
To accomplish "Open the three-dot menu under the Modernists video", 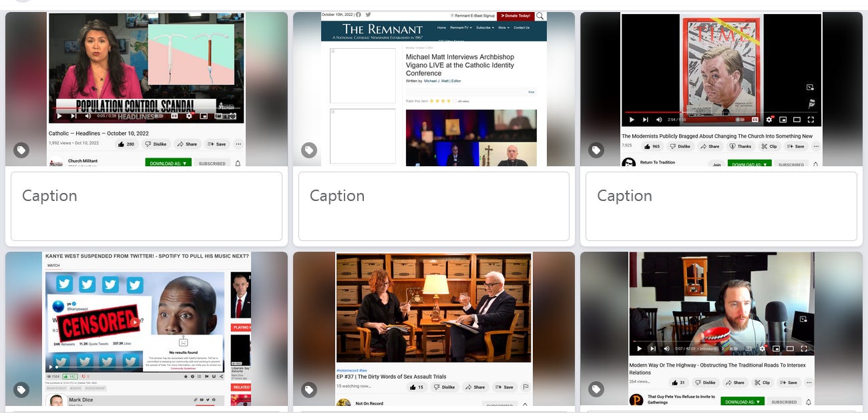I will coord(816,146).
